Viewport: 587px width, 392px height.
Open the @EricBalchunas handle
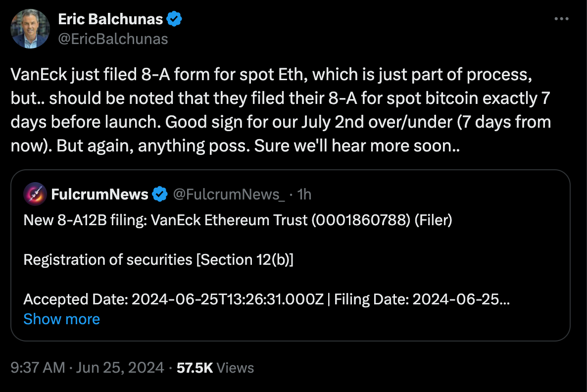coord(112,39)
